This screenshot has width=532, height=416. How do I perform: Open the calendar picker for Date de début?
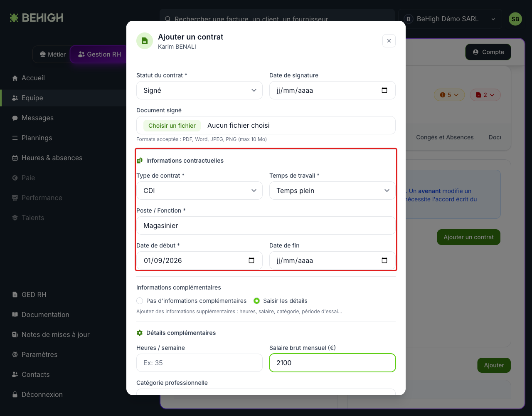pyautogui.click(x=251, y=260)
